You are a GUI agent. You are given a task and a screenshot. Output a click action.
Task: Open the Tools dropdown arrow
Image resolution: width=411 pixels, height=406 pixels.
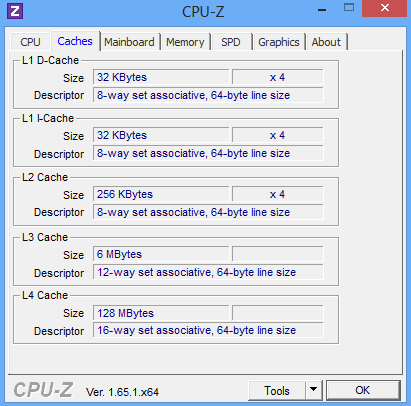tap(313, 390)
